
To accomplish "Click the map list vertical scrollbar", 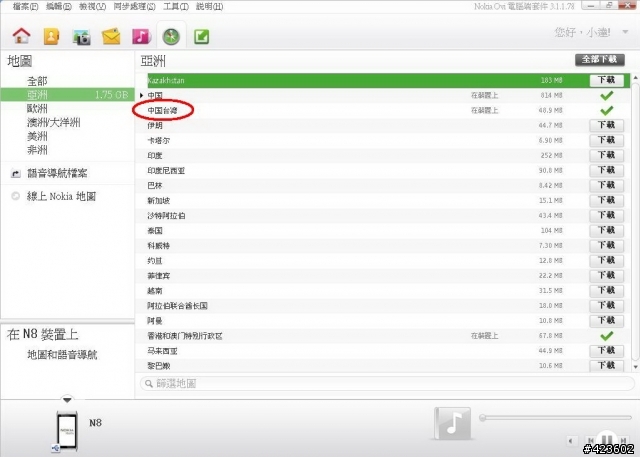I will pyautogui.click(x=635, y=220).
